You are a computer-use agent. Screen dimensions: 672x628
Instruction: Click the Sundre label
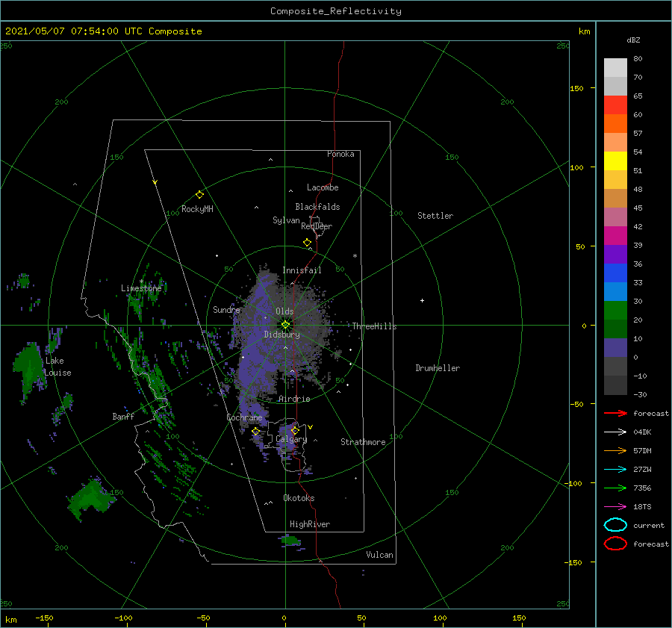[x=226, y=309]
